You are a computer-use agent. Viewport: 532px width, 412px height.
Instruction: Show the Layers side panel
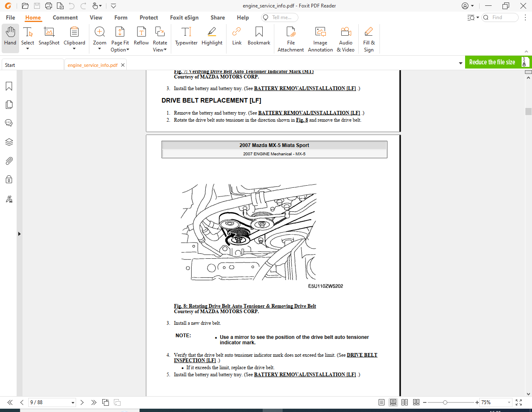point(9,142)
